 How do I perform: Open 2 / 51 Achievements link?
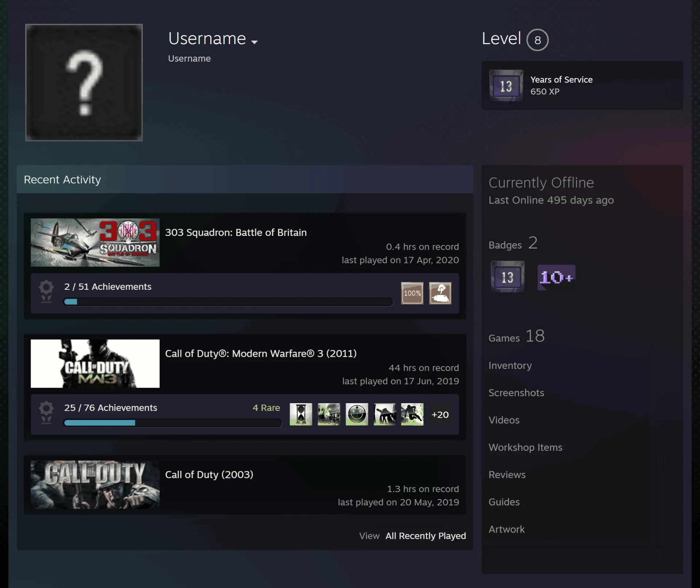pyautogui.click(x=108, y=287)
